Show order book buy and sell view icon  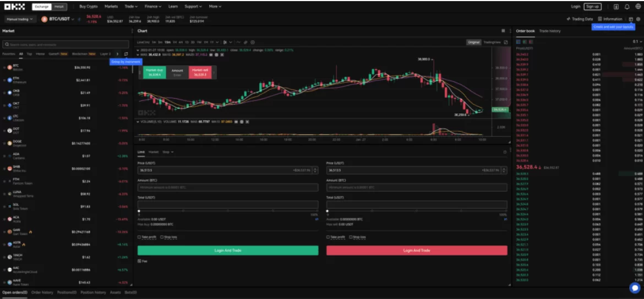(519, 41)
